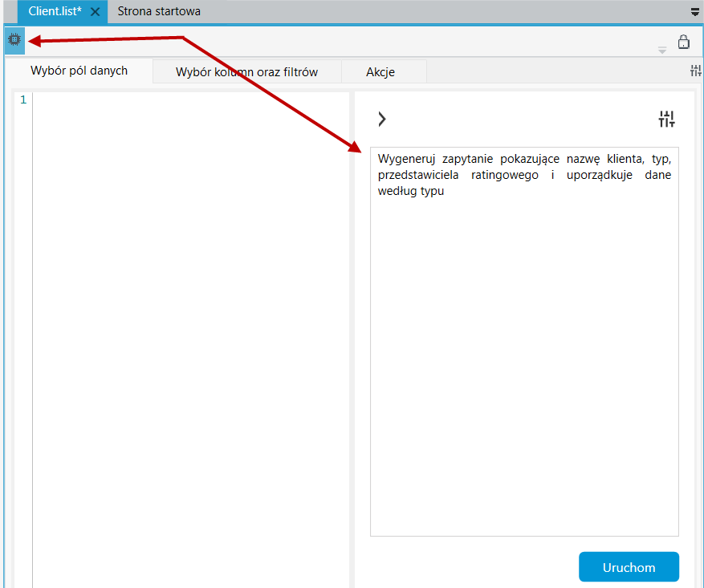Focus the prompt text area
Image resolution: width=704 pixels, height=588 pixels.
pyautogui.click(x=524, y=341)
